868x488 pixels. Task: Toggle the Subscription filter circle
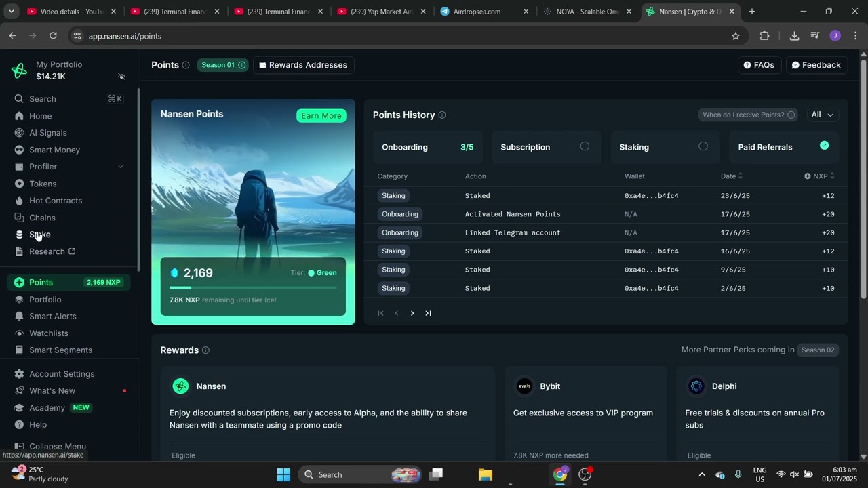click(x=585, y=146)
